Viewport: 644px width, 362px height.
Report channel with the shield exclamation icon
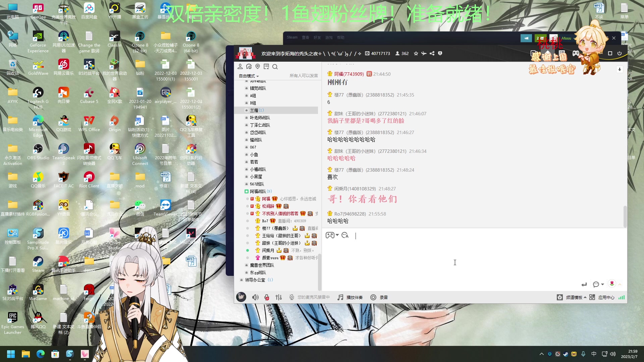440,53
